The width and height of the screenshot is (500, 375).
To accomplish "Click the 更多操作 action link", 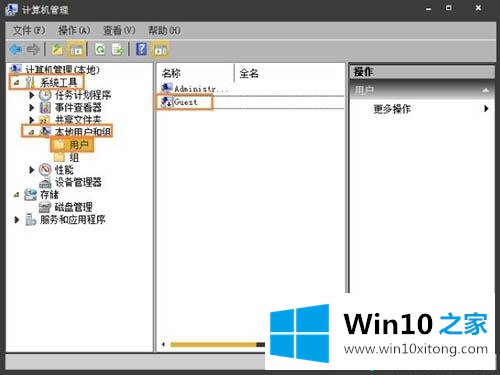I will pos(392,109).
